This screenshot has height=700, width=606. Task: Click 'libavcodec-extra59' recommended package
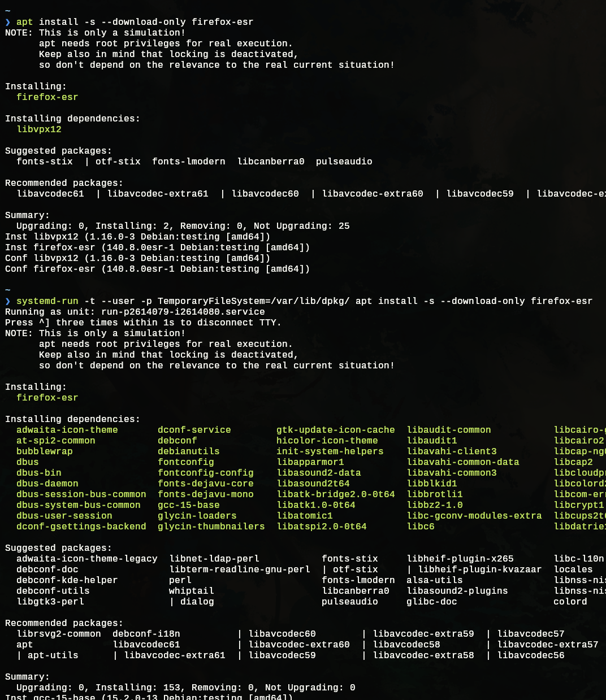pyautogui.click(x=423, y=634)
